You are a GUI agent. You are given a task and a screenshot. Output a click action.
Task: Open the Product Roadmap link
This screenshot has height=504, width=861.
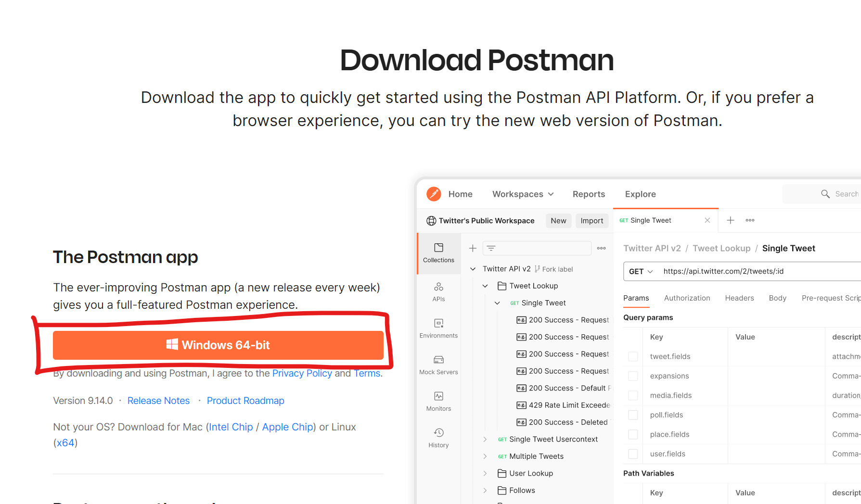coord(245,401)
